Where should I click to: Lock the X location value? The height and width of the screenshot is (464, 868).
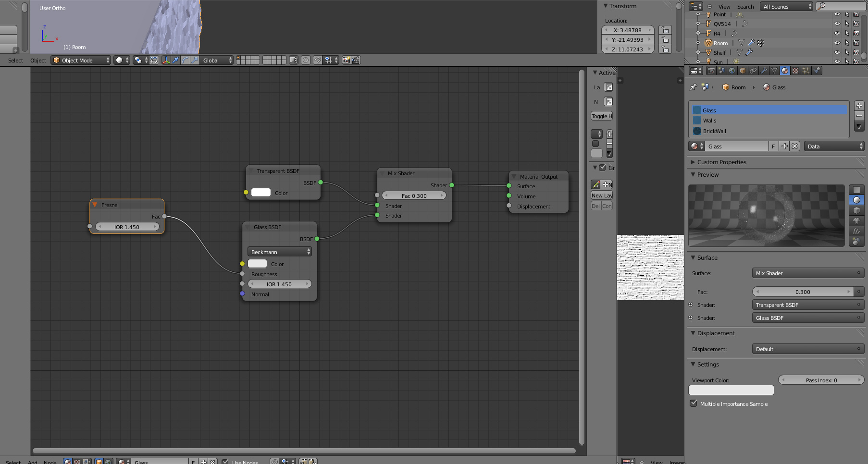pyautogui.click(x=665, y=30)
